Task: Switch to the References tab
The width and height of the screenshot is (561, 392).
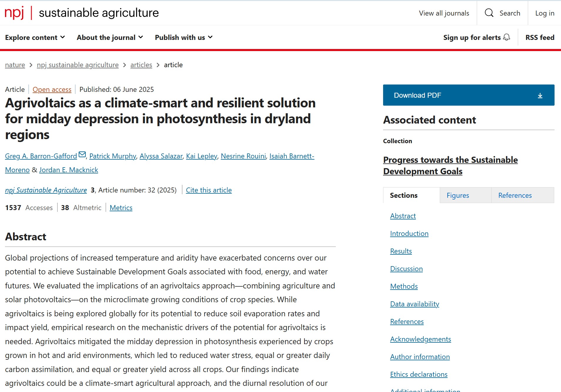Action: [515, 195]
